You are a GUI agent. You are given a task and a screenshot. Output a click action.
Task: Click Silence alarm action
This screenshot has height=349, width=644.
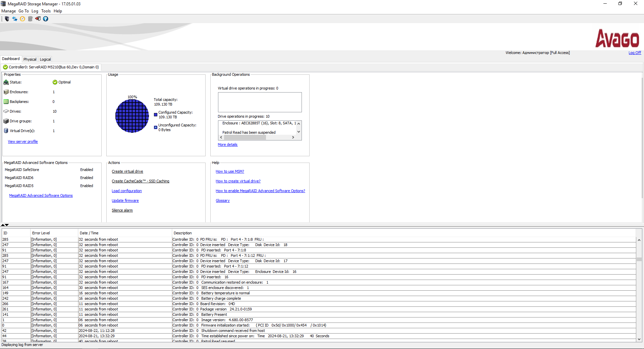click(x=122, y=210)
